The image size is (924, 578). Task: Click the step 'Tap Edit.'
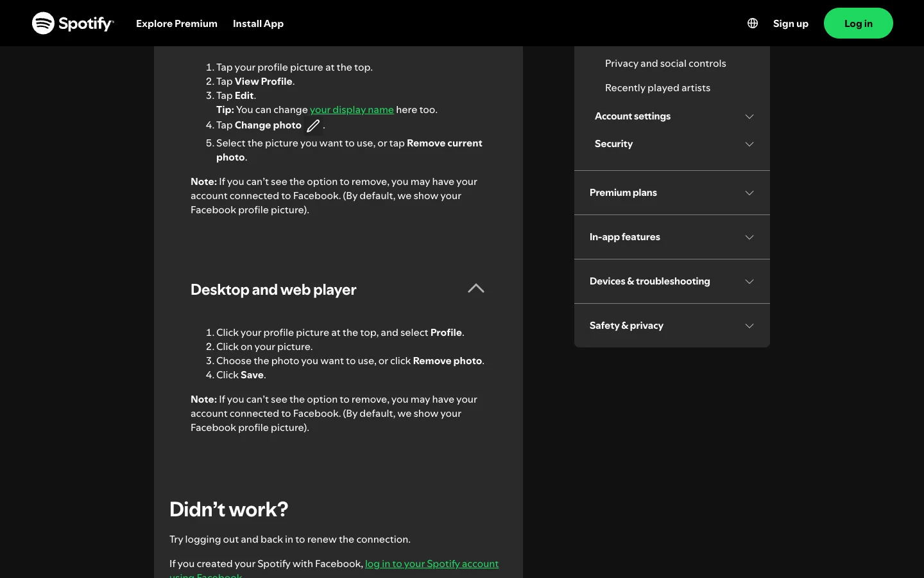(x=236, y=96)
